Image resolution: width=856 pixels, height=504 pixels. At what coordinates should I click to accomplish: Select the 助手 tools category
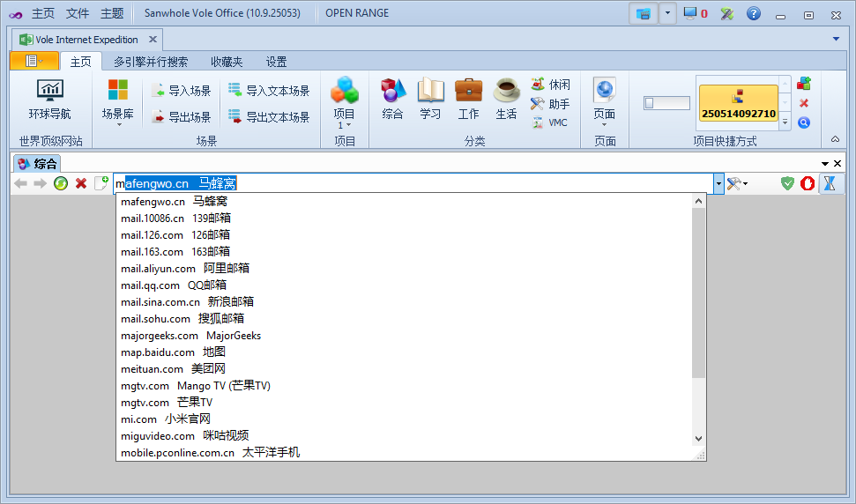tap(551, 104)
